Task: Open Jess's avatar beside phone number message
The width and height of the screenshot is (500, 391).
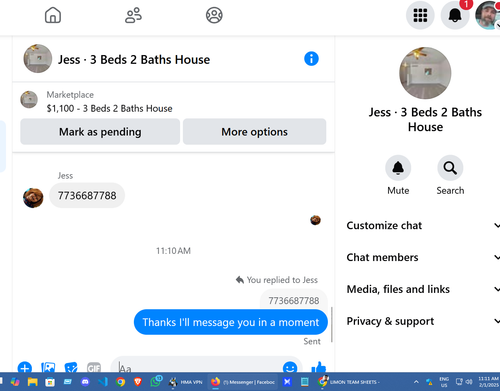Action: (33, 198)
